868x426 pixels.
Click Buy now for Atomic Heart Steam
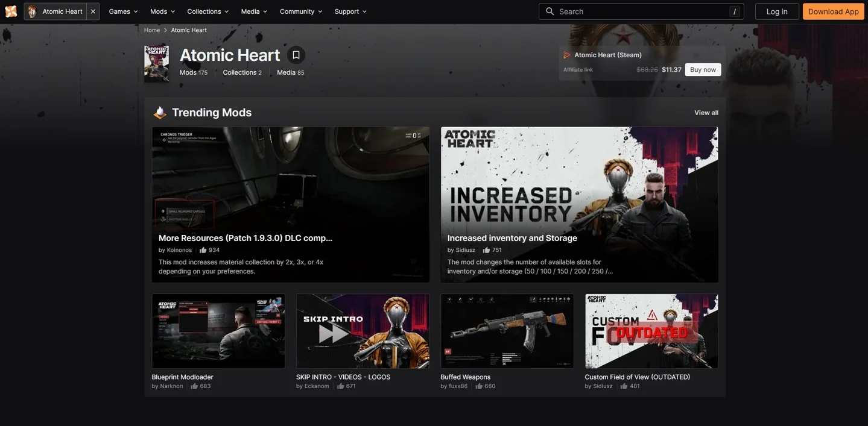click(703, 70)
